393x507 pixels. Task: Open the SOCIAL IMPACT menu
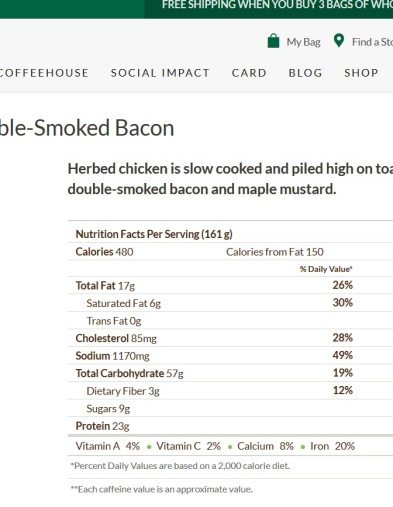tap(160, 73)
